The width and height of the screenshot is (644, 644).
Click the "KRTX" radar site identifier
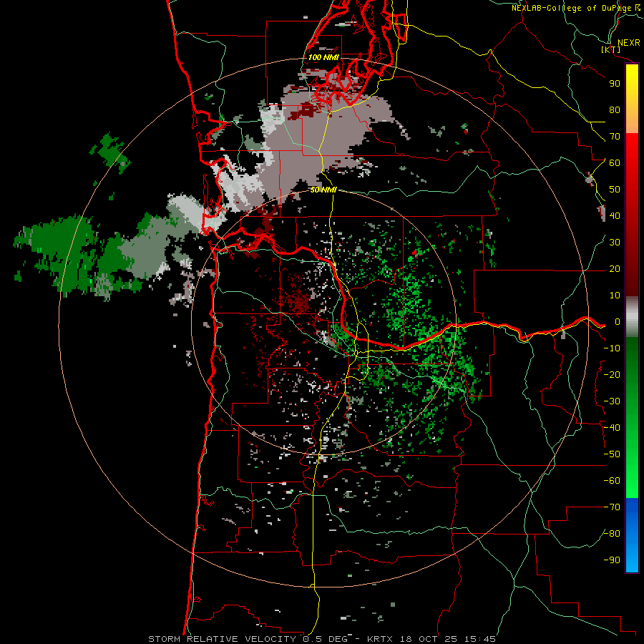click(x=380, y=639)
